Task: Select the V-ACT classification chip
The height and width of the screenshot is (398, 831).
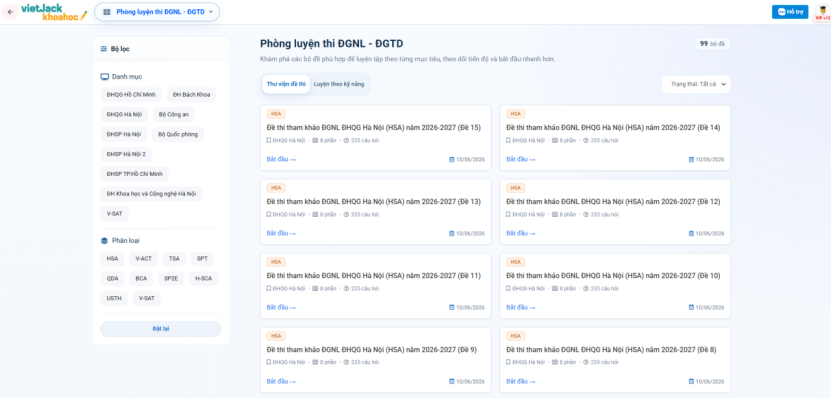Action: pos(144,259)
